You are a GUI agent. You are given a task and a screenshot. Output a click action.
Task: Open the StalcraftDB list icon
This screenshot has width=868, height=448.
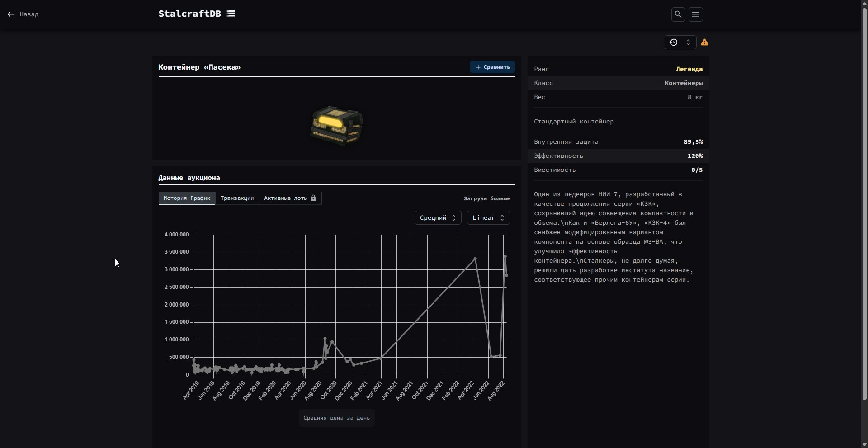[x=231, y=14]
